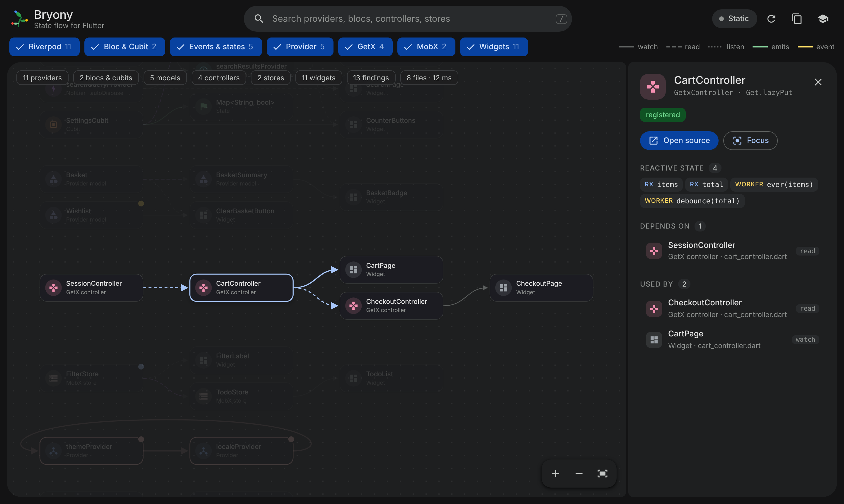Click the search providers input field

408,19
